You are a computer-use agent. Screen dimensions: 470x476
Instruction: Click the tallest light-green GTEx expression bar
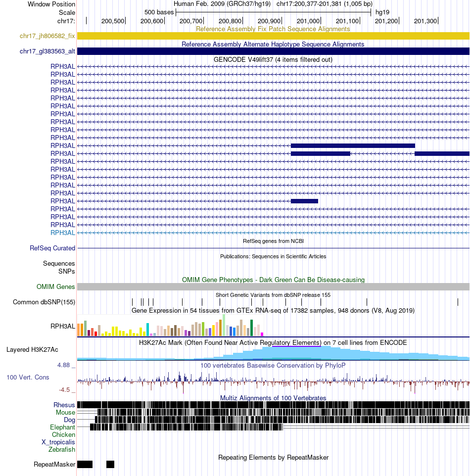pyautogui.click(x=224, y=325)
